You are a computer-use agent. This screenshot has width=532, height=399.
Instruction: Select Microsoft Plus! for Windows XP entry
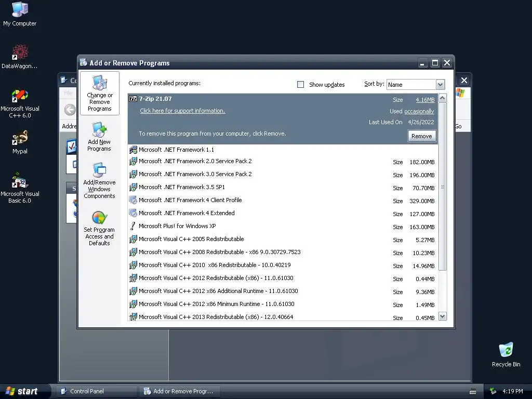tap(283, 227)
